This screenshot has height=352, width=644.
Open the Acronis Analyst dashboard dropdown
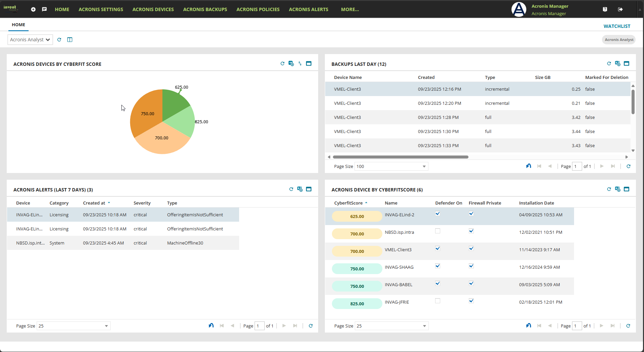click(30, 40)
